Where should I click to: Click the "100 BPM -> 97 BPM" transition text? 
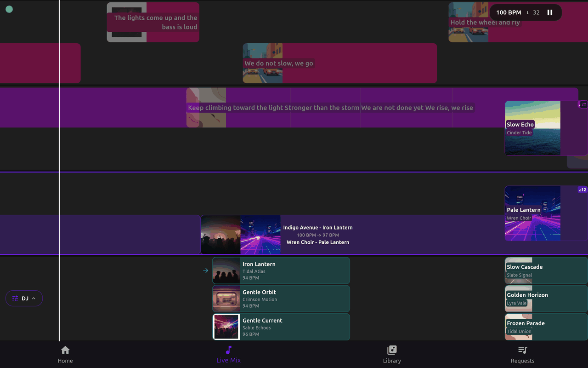pyautogui.click(x=318, y=235)
